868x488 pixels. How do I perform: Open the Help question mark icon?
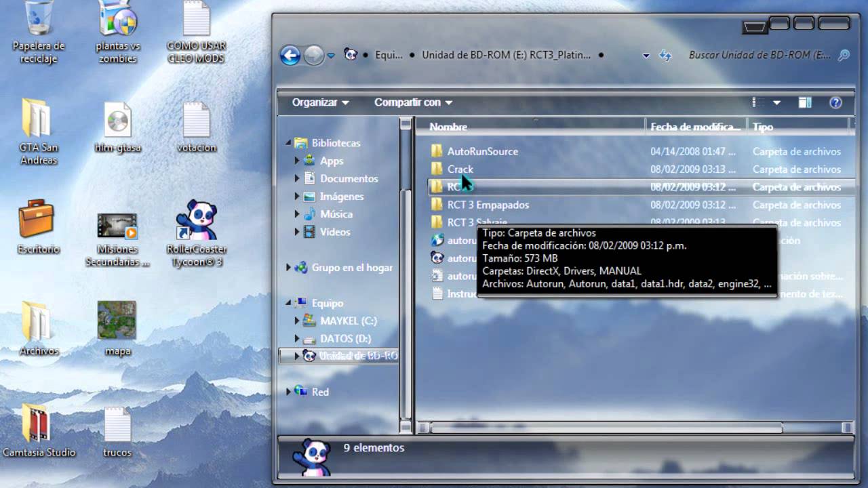click(x=835, y=102)
